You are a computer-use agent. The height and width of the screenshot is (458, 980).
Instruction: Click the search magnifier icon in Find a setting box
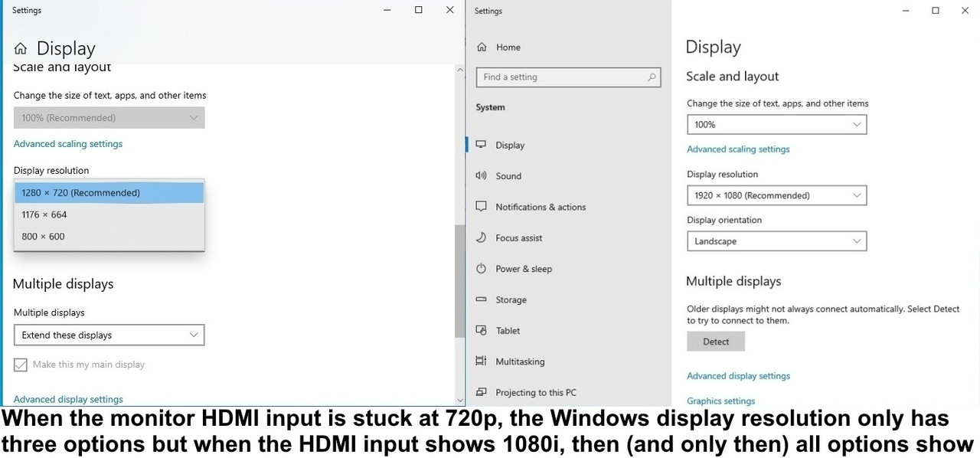[x=652, y=77]
